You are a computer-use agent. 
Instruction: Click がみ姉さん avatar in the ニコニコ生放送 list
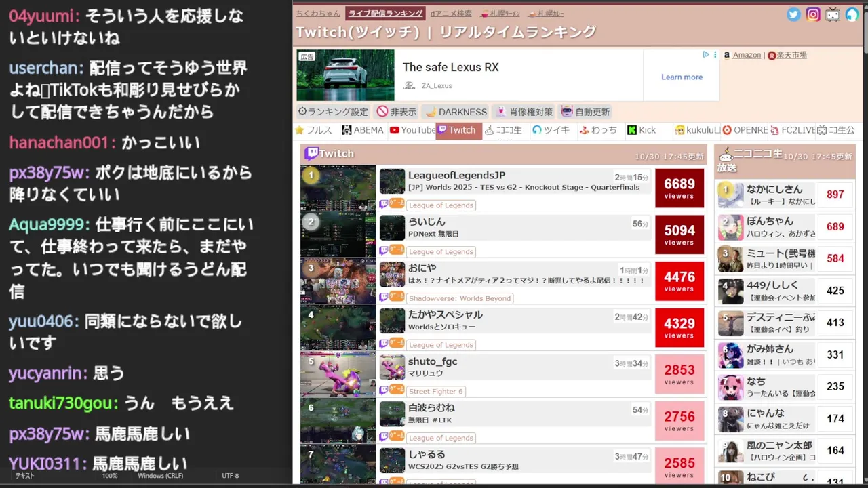pyautogui.click(x=731, y=355)
